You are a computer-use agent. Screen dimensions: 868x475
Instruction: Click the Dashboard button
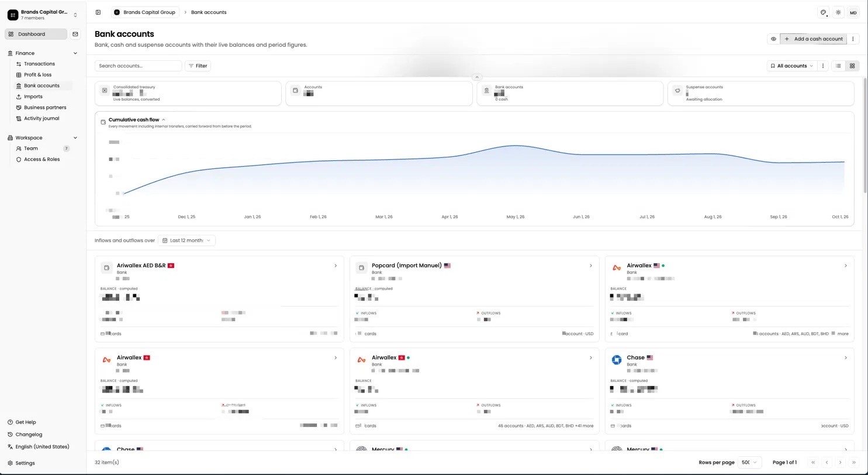36,34
